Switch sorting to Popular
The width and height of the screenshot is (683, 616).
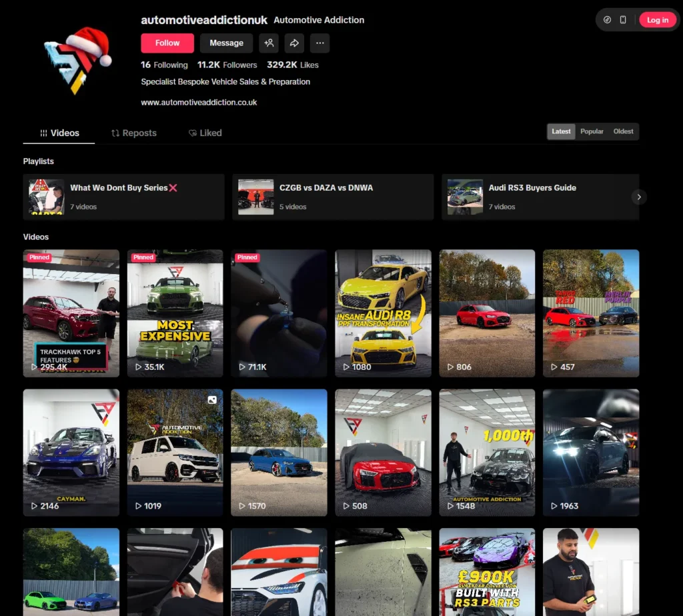point(592,131)
